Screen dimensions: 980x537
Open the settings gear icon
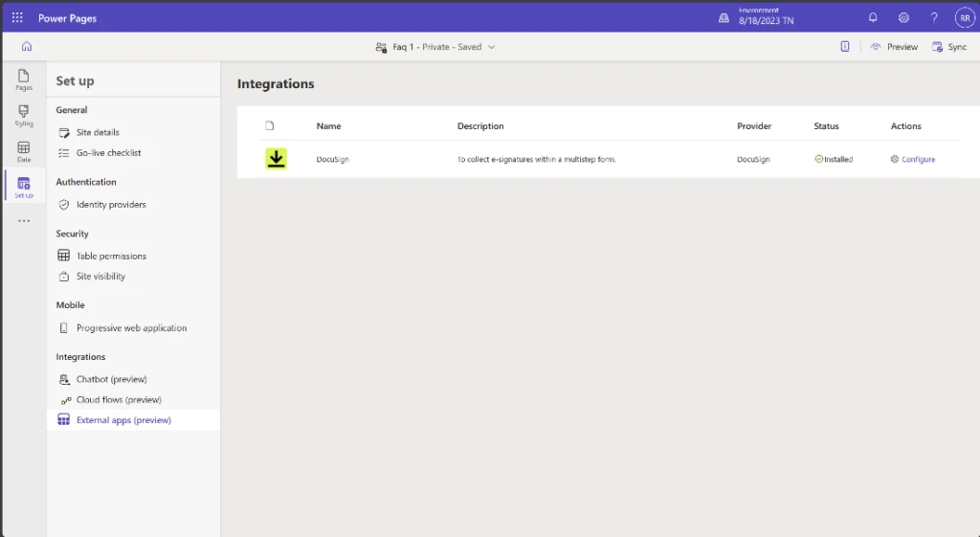coord(903,18)
